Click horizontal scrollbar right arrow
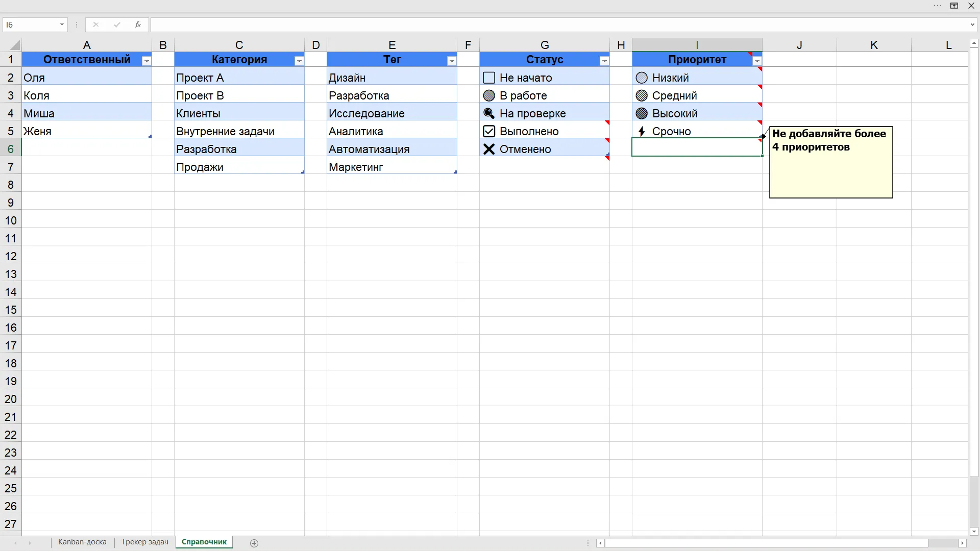Screen dimensions: 980x551 (962, 543)
